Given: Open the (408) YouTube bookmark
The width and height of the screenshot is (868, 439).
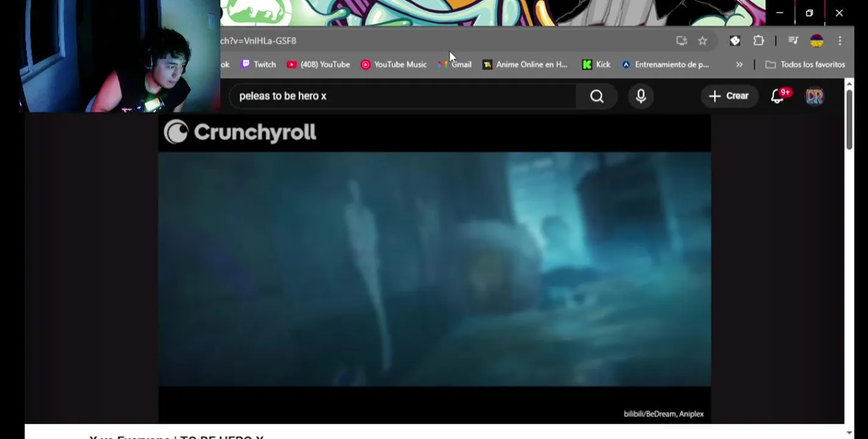Looking at the screenshot, I should 318,64.
